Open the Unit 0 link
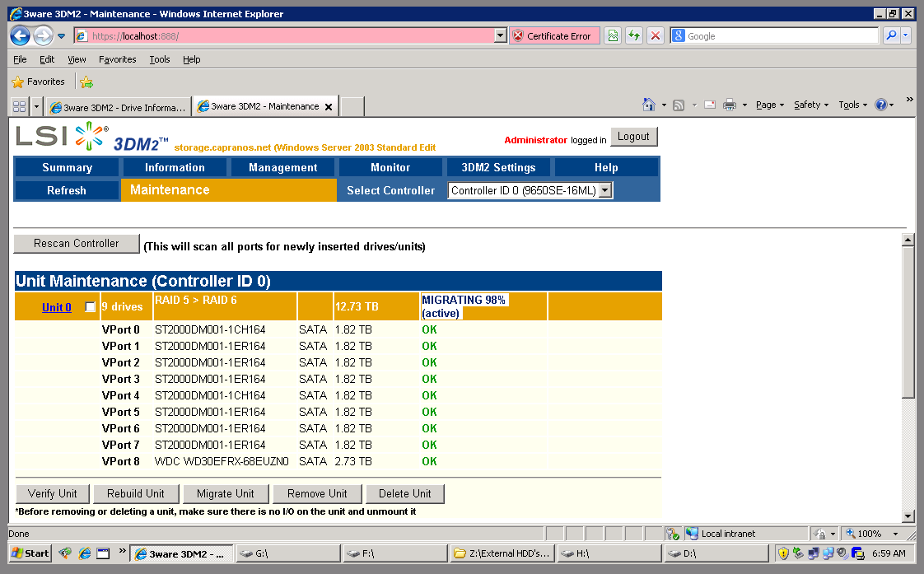The image size is (924, 574). coord(57,307)
